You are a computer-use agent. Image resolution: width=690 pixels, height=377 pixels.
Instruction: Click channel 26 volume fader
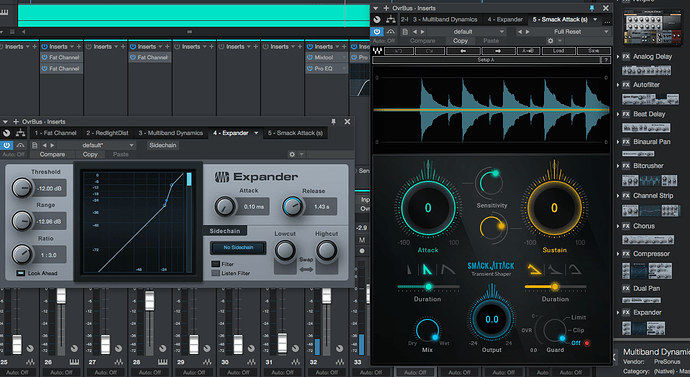pyautogui.click(x=61, y=296)
